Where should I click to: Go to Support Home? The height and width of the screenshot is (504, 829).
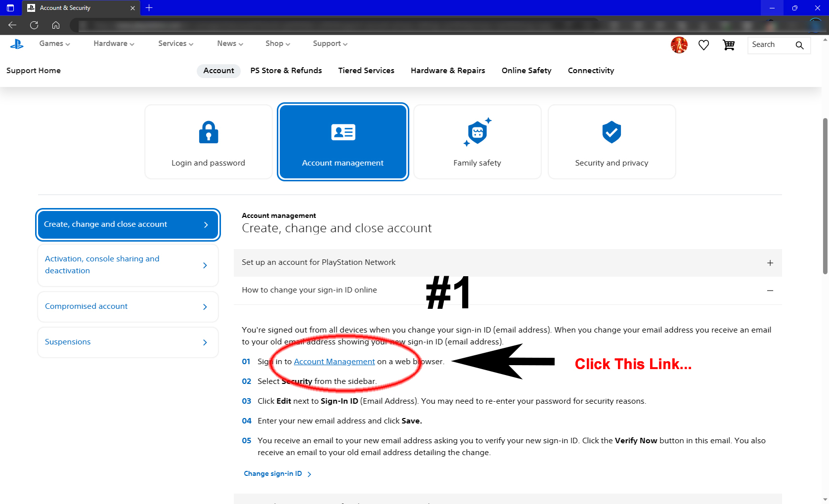pos(34,71)
